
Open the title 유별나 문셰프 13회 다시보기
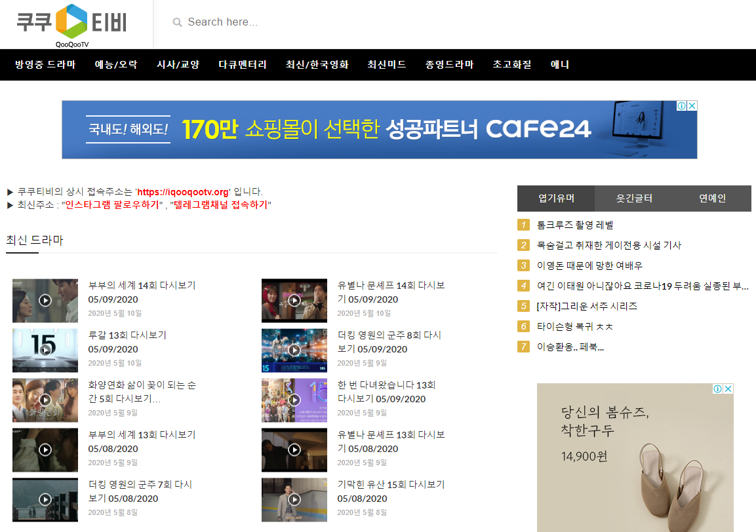(x=391, y=442)
